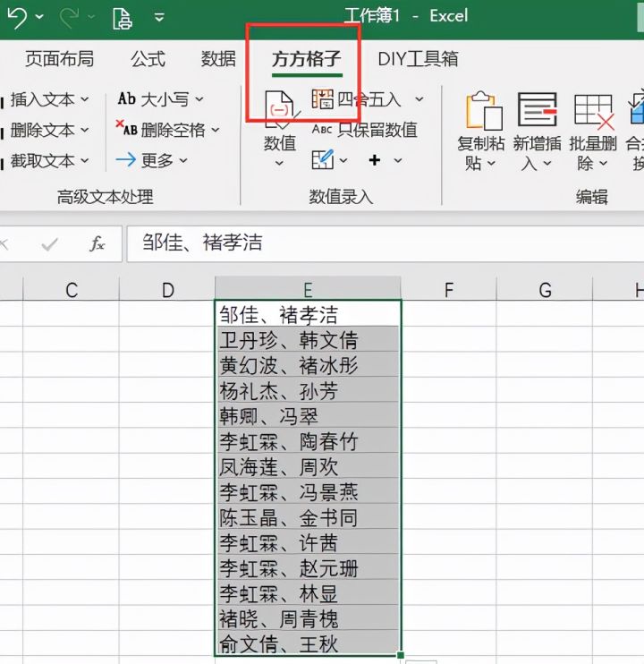Click the Redo arrow icon

[70, 18]
